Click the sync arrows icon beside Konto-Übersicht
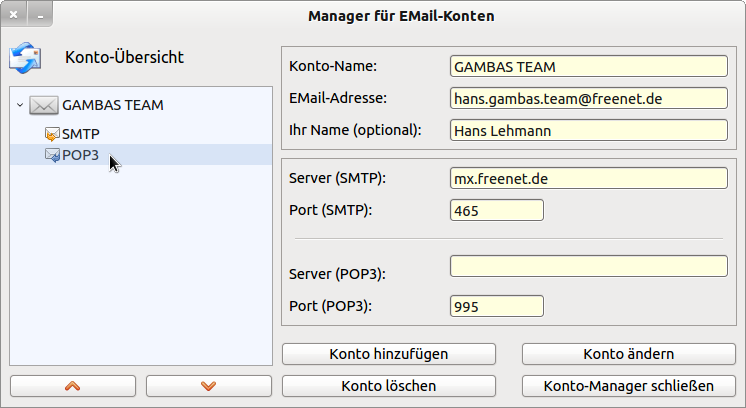 click(24, 58)
